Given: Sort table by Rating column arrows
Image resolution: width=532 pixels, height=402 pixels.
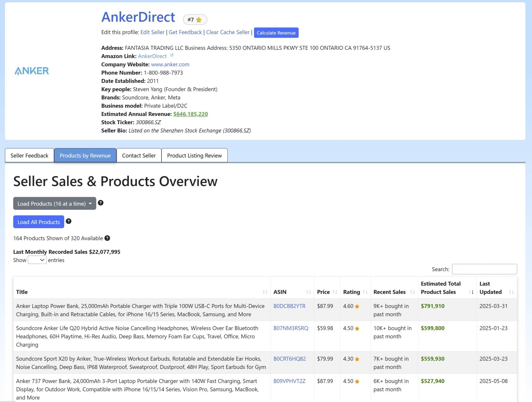Looking at the screenshot, I should click(365, 292).
